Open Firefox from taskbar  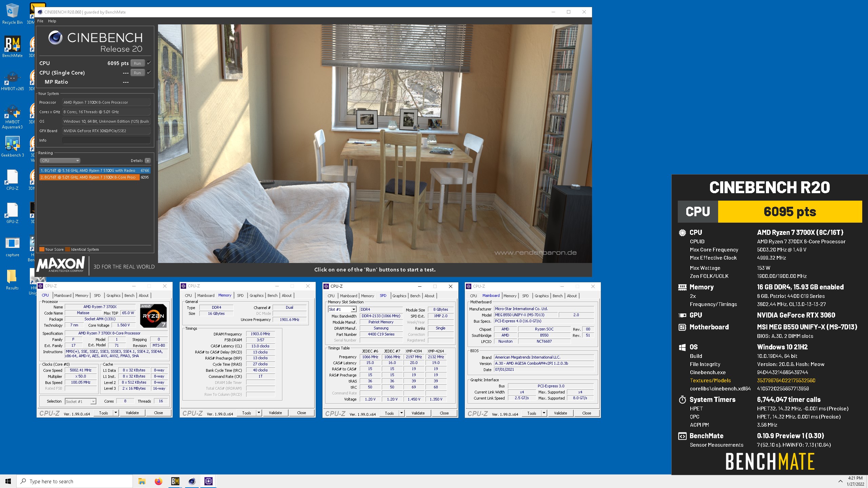158,481
